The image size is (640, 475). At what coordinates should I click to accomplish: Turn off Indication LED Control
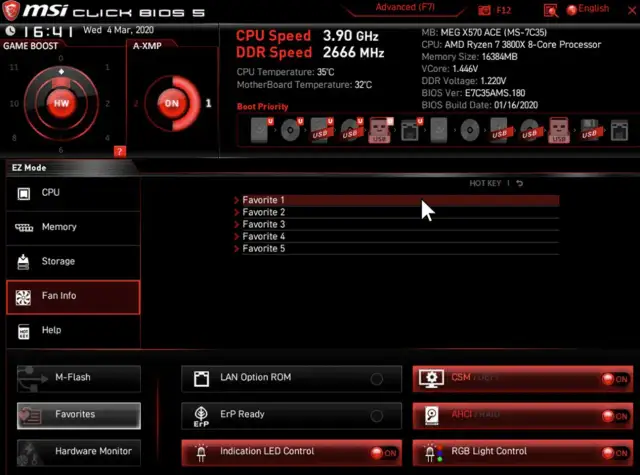coord(291,453)
